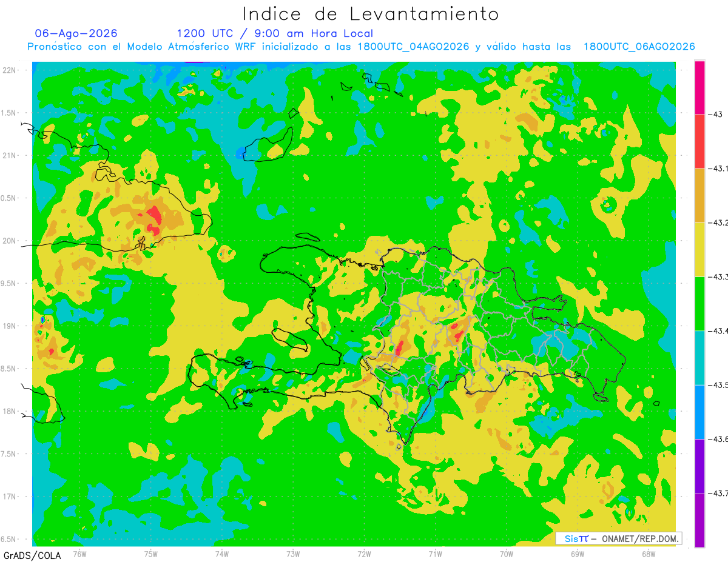728x562 pixels.
Task: Click the '75W' longitude label
Action: point(151,554)
